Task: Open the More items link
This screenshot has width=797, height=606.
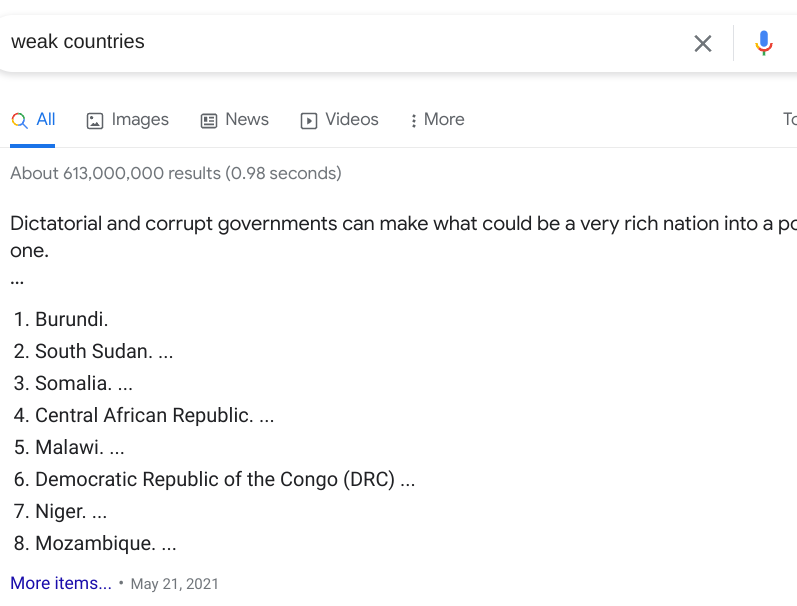Action: (x=61, y=583)
